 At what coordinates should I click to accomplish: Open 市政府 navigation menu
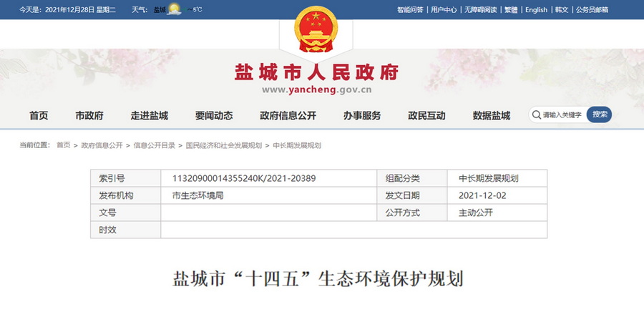click(x=89, y=116)
